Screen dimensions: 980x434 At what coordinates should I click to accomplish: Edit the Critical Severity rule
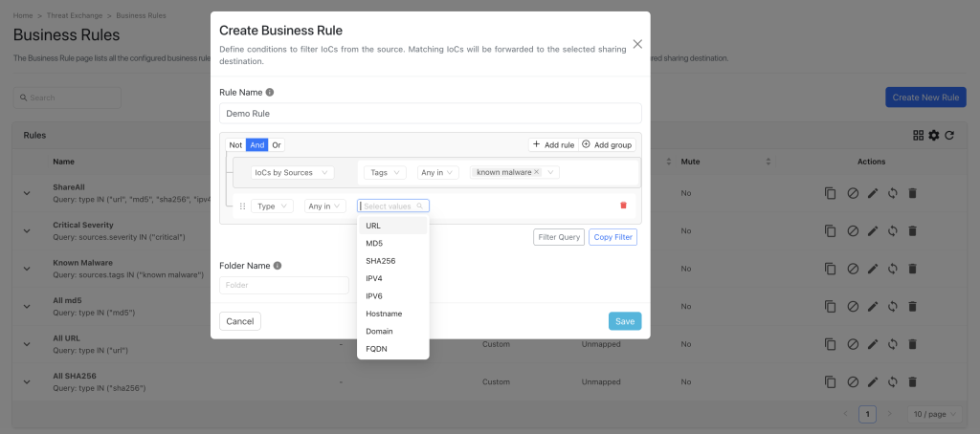tap(873, 231)
